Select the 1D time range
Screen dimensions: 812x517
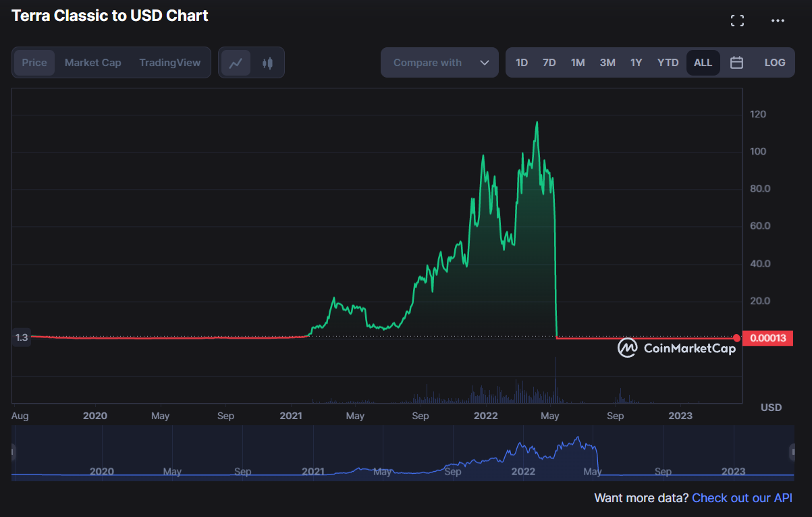522,63
